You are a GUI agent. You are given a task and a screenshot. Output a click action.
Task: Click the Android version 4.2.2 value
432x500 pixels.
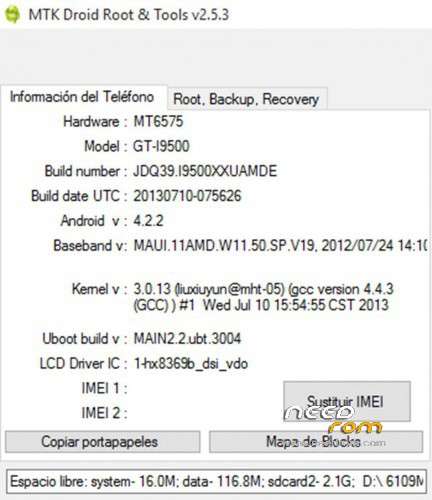tap(148, 221)
